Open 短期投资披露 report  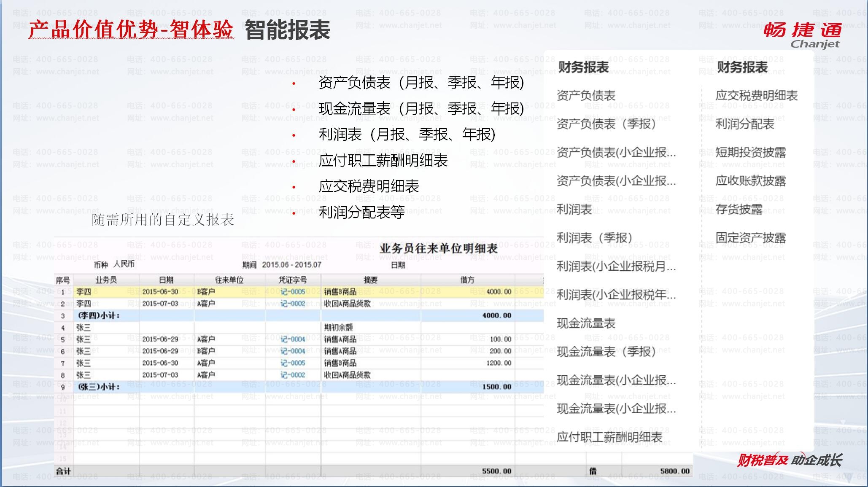[750, 153]
